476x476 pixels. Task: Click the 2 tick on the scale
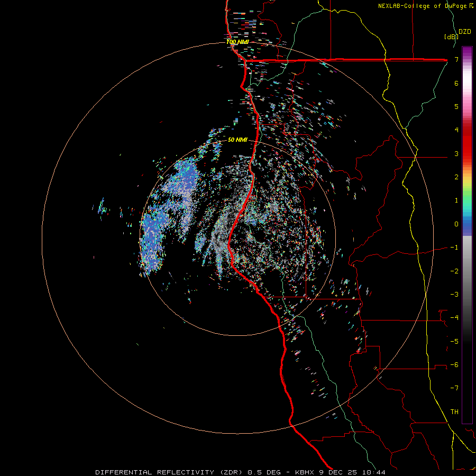tap(456, 177)
